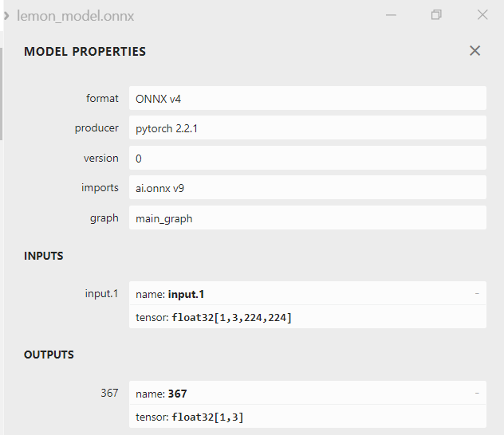The image size is (504, 435).
Task: Select the version field value 0
Action: tap(307, 158)
